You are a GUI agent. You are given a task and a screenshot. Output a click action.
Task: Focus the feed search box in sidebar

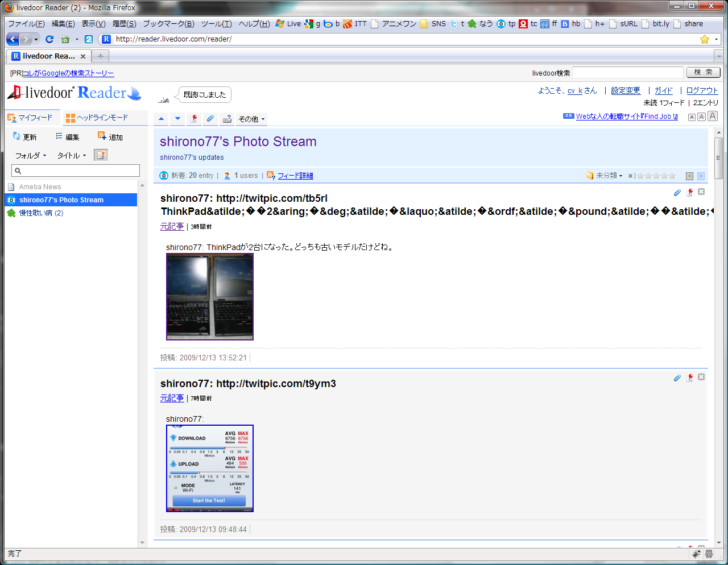(76, 171)
